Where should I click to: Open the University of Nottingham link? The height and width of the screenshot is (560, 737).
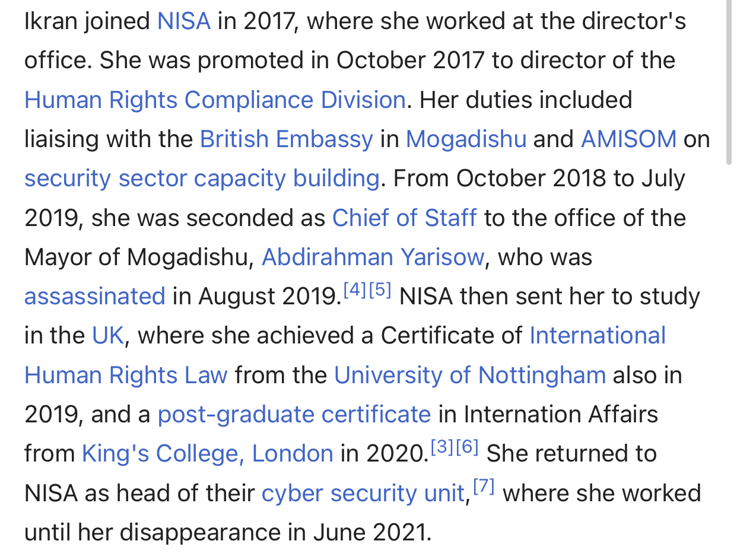[470, 375]
